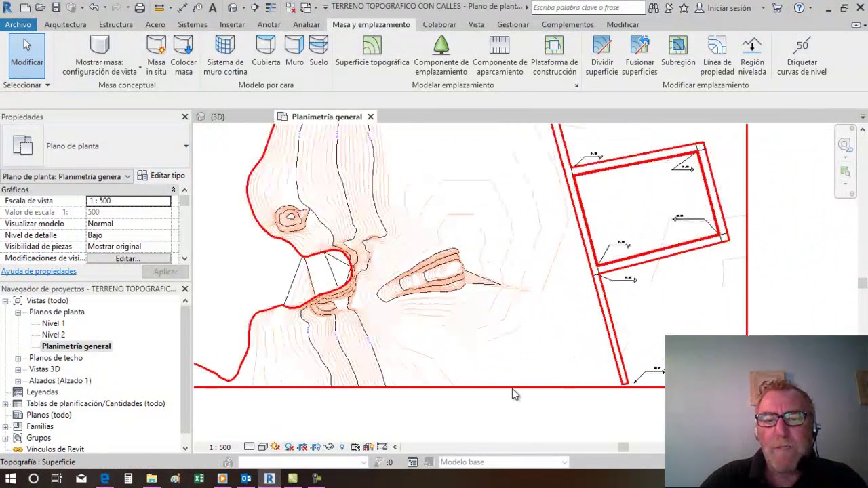Click Iniciar sesión button

pos(723,8)
